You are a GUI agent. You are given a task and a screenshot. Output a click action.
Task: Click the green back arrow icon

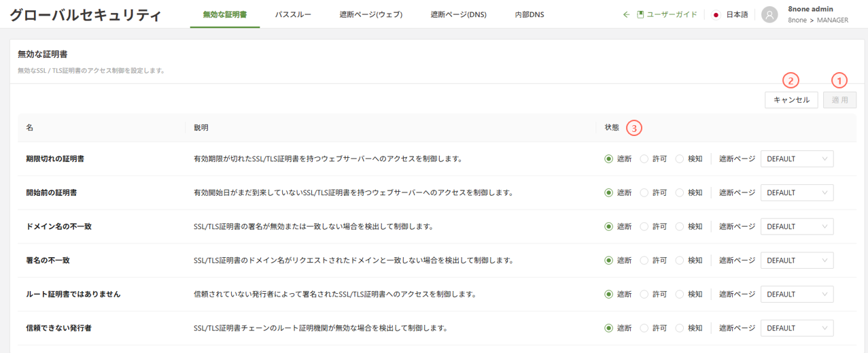627,14
